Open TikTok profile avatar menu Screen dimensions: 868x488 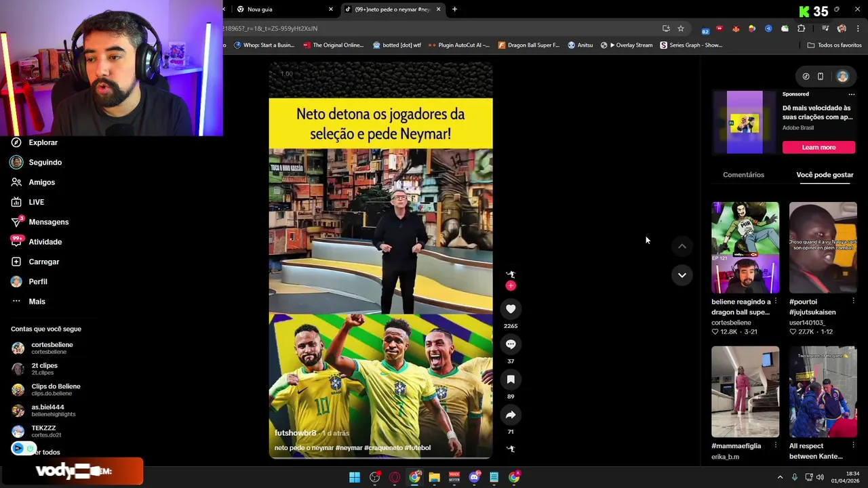tap(842, 77)
